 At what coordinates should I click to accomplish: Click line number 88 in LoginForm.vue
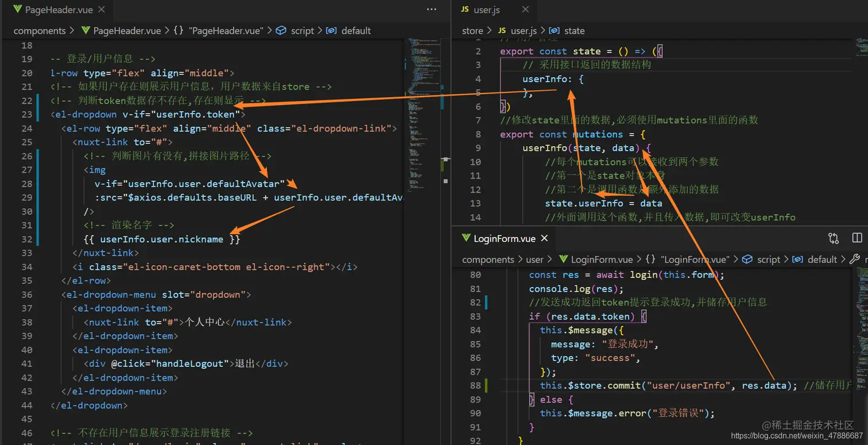tap(474, 385)
